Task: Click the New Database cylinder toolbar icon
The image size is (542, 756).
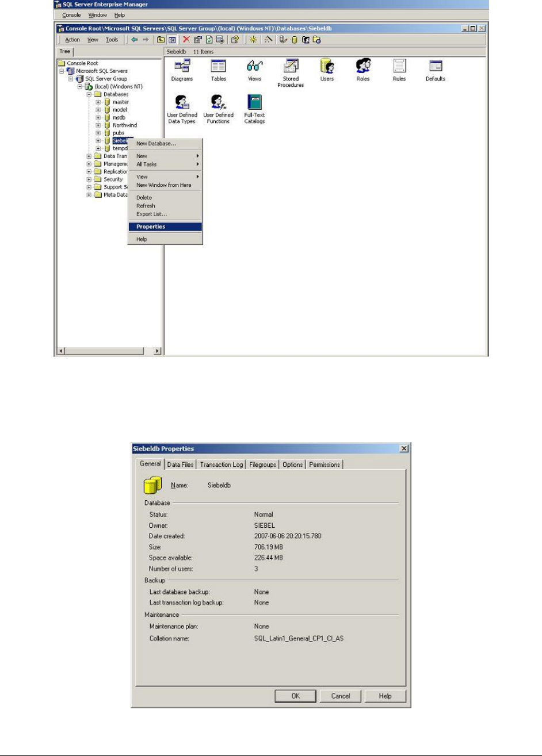Action: pyautogui.click(x=294, y=40)
